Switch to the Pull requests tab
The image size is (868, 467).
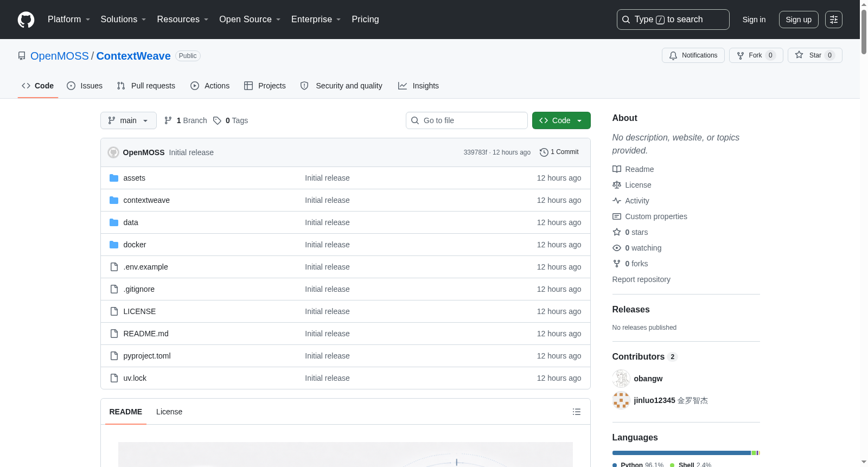(146, 86)
